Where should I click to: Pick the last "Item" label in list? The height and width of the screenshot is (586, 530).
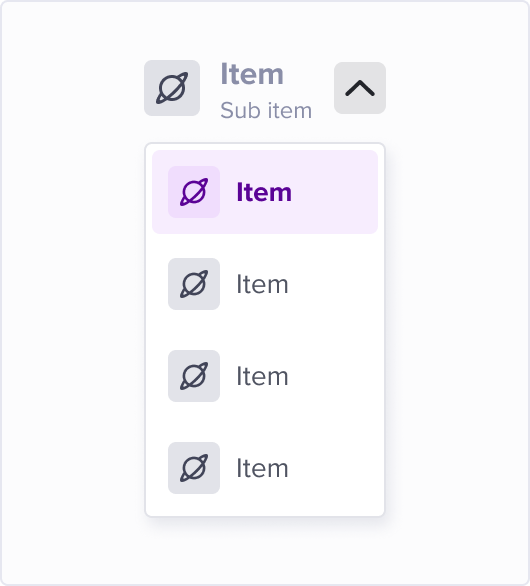coord(262,468)
